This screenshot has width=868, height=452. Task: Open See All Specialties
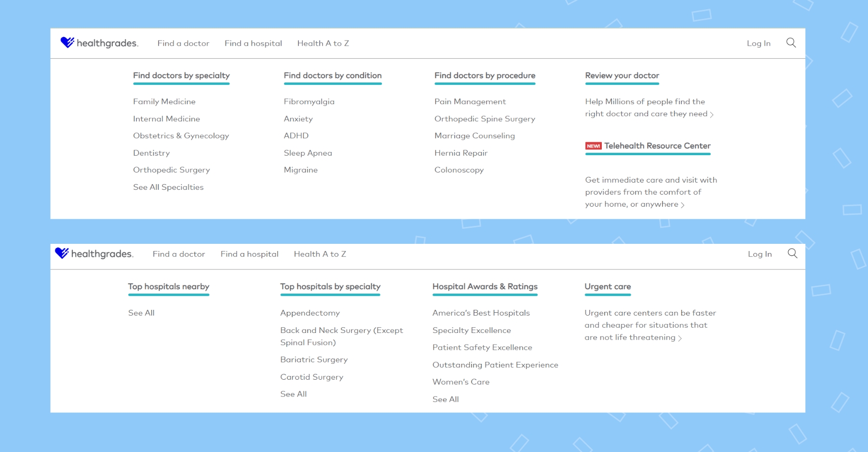click(168, 187)
